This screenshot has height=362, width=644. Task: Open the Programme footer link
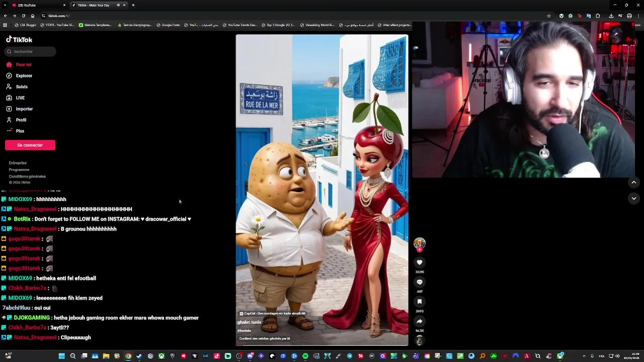[x=19, y=170]
